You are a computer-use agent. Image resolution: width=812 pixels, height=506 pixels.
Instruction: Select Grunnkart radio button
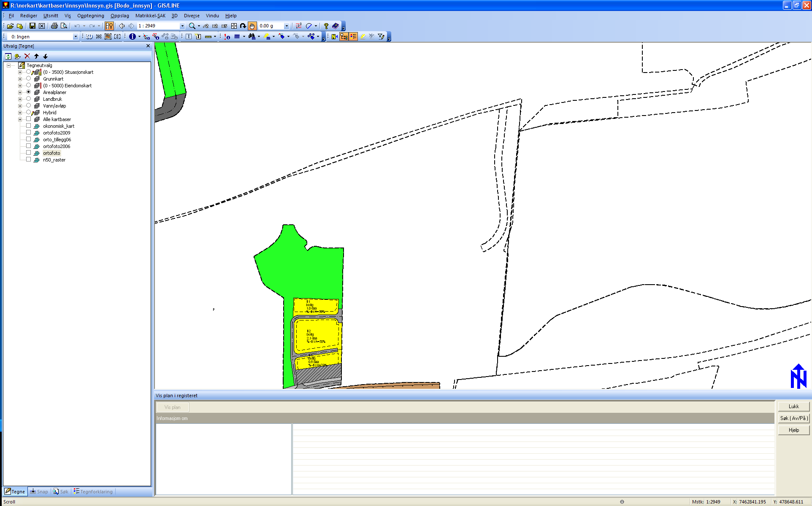pyautogui.click(x=28, y=78)
